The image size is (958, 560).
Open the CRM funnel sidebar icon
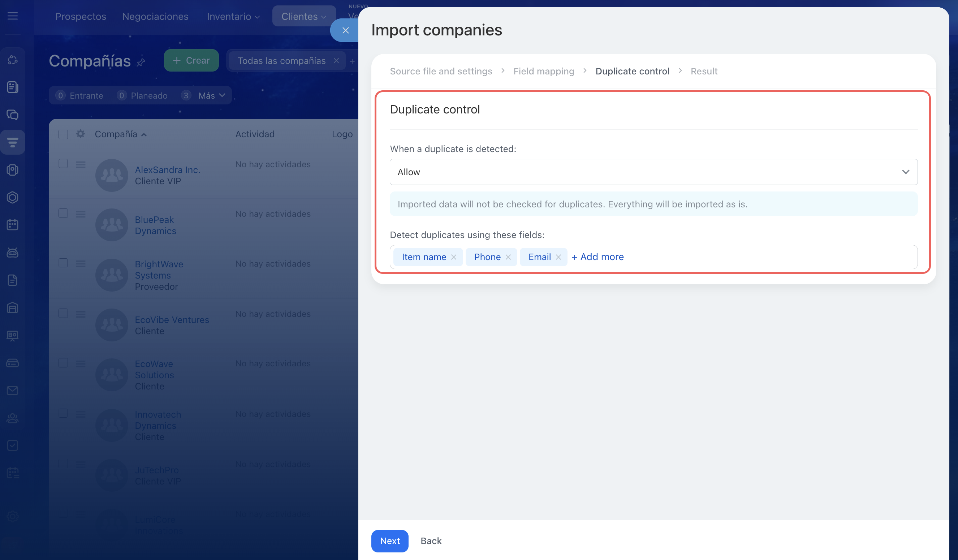pyautogui.click(x=13, y=143)
